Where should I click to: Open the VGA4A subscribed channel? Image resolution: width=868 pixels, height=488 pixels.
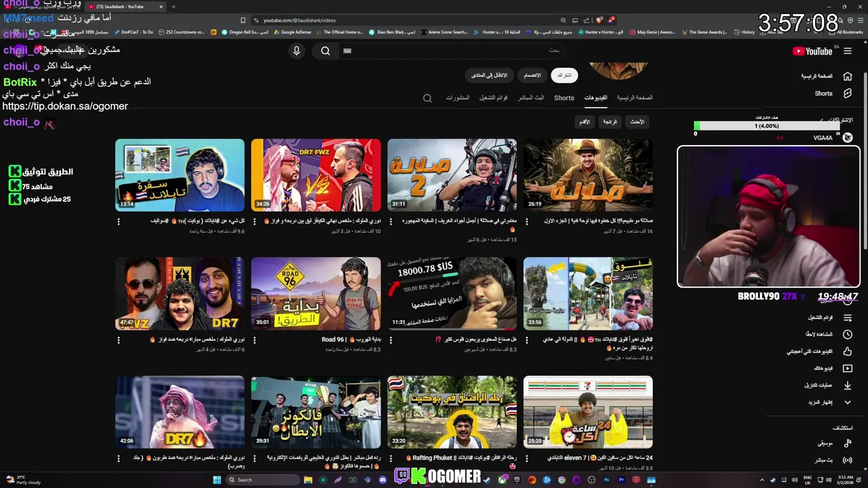point(834,138)
